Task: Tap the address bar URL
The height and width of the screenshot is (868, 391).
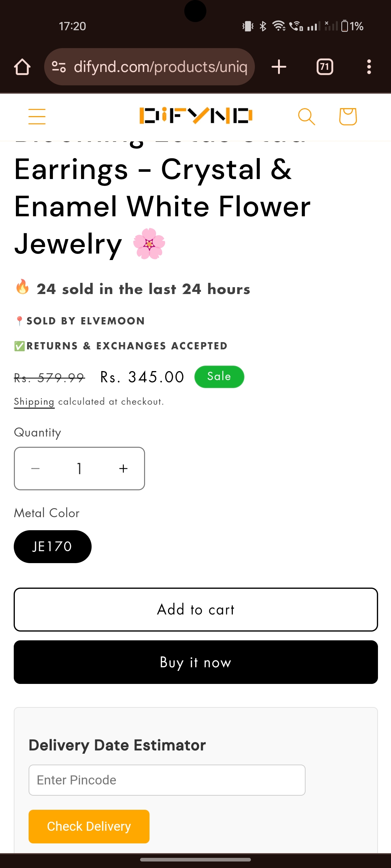Action: (x=160, y=67)
